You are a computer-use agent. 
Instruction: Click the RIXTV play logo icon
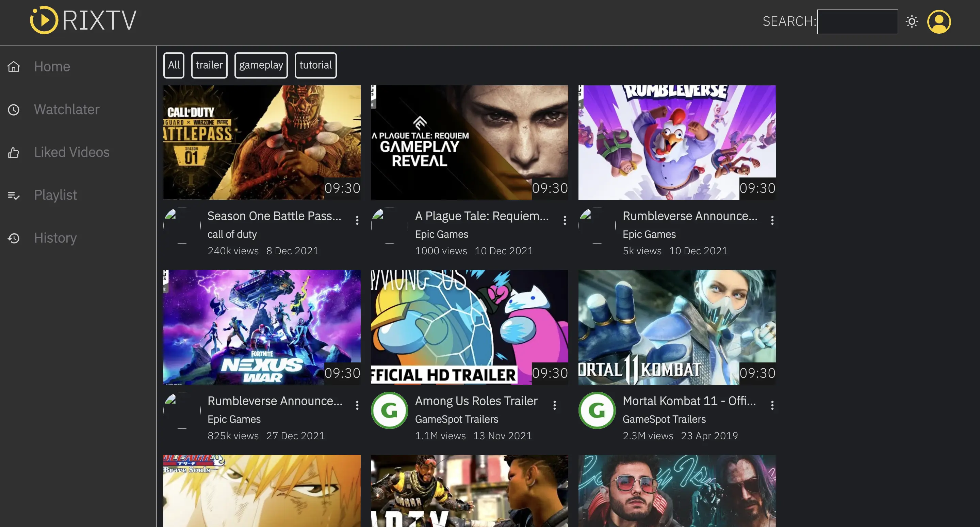point(44,20)
